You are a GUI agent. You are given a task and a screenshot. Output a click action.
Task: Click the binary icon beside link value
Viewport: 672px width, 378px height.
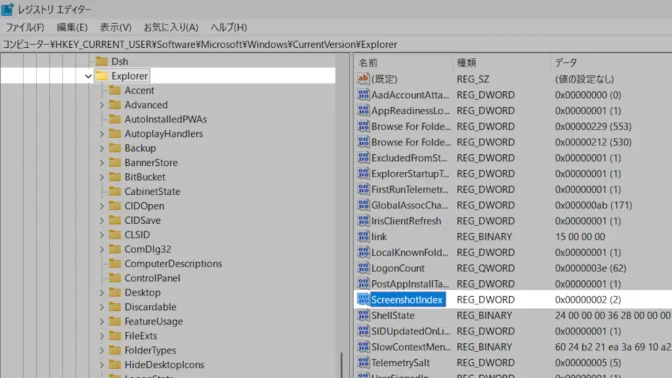363,237
